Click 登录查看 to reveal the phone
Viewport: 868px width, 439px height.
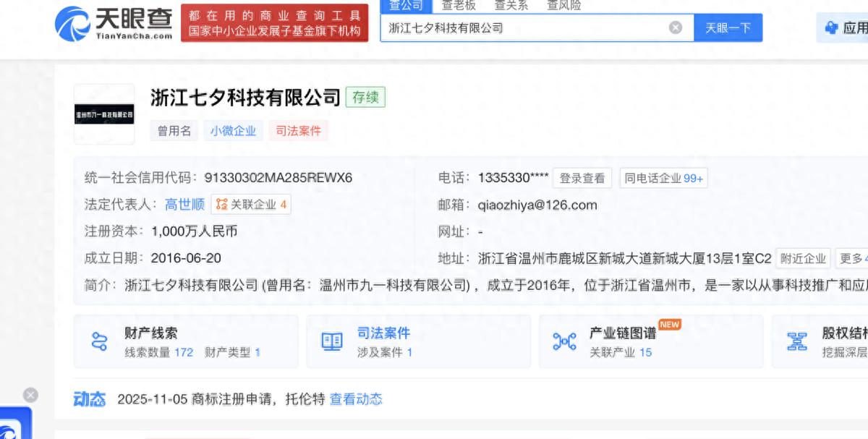coord(582,178)
